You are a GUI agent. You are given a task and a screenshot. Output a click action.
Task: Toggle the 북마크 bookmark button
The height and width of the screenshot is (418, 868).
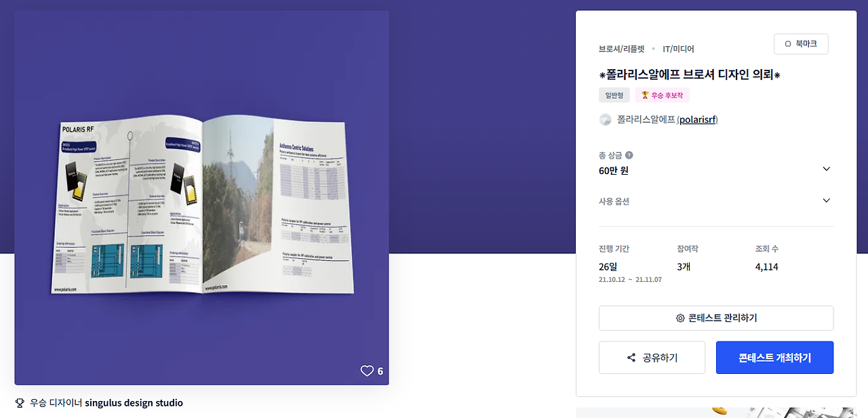pos(801,44)
